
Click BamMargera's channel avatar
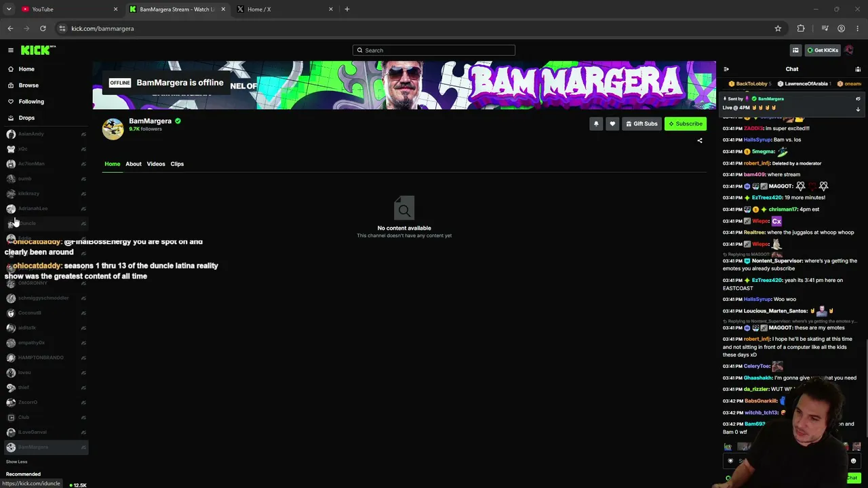(113, 128)
